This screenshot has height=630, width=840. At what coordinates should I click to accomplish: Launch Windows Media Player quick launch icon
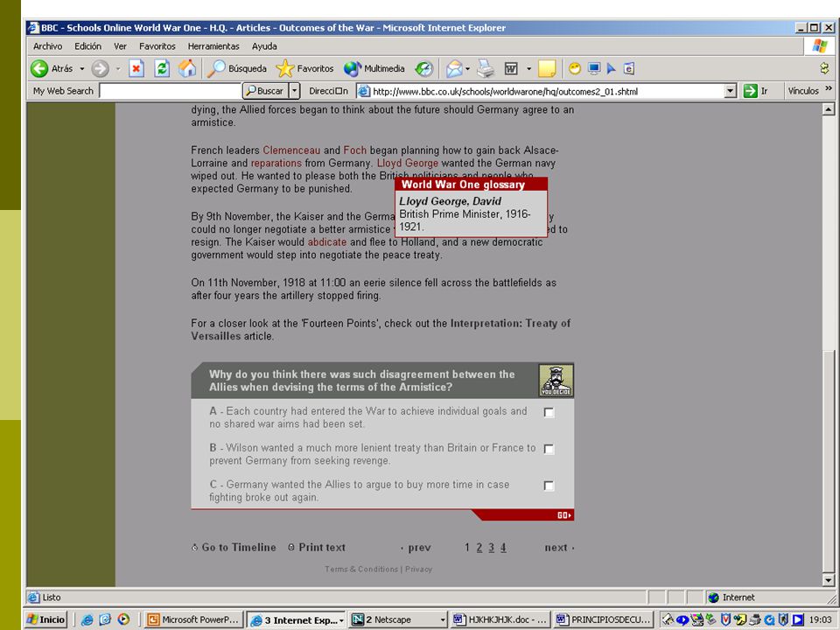click(x=123, y=619)
